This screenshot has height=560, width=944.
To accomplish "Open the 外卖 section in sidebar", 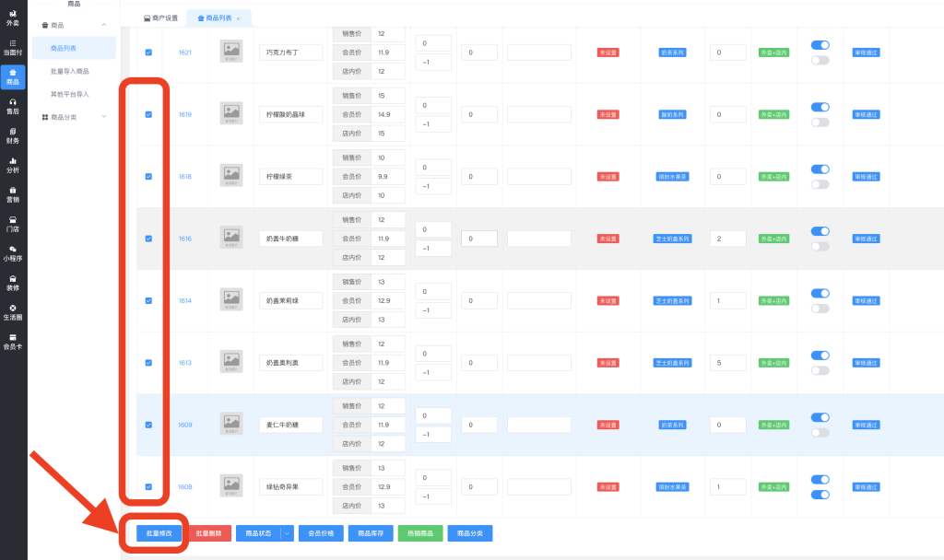I will (13, 17).
